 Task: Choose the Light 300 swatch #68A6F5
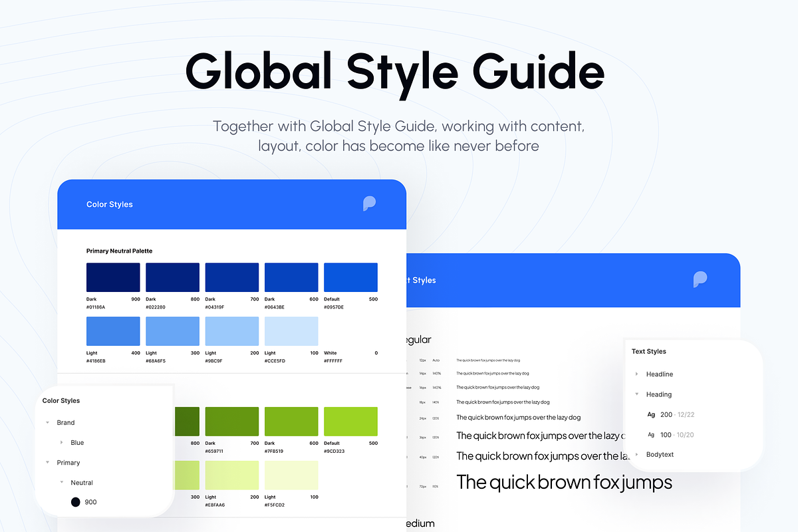[172, 331]
